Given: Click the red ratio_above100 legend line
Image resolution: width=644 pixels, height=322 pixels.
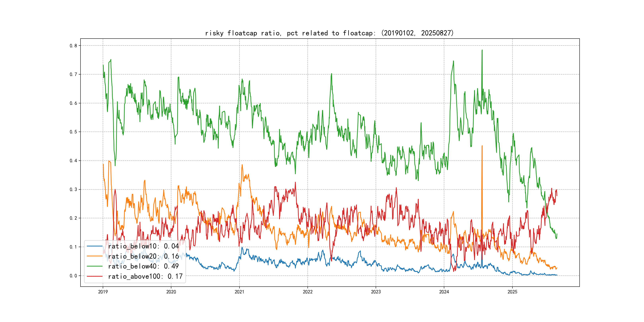Looking at the screenshot, I should [x=94, y=276].
